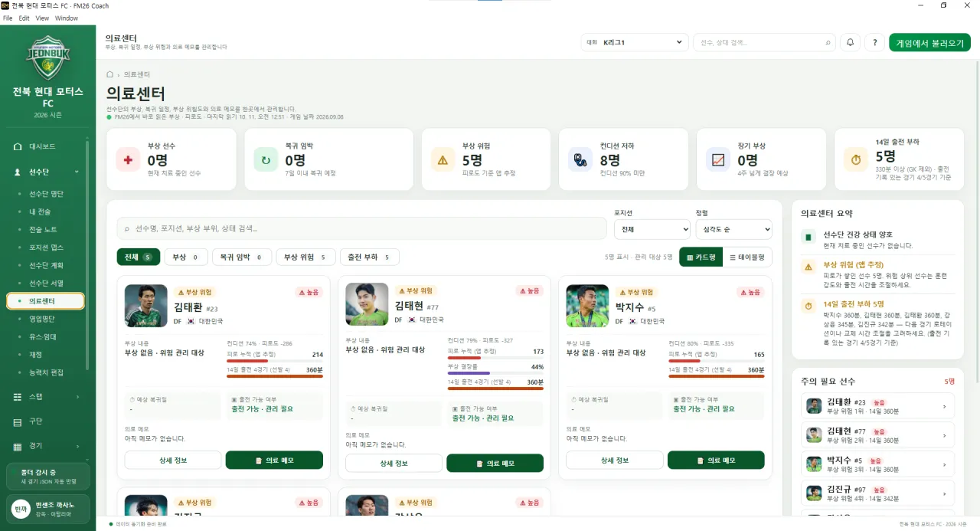Click the red cross injured players icon
The width and height of the screenshot is (980, 531).
pyautogui.click(x=128, y=160)
